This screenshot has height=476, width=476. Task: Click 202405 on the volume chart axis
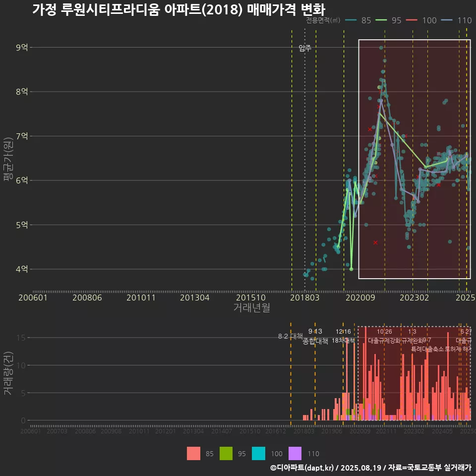pyautogui.click(x=442, y=431)
